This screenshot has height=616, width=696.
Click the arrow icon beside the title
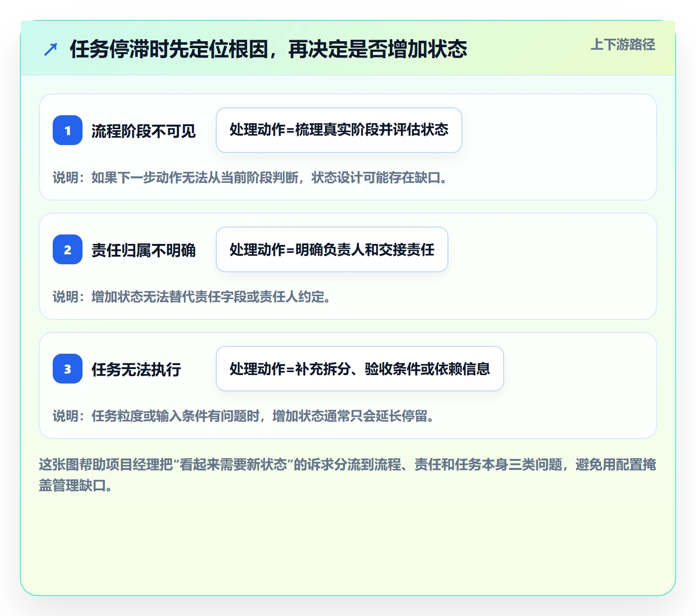point(51,49)
